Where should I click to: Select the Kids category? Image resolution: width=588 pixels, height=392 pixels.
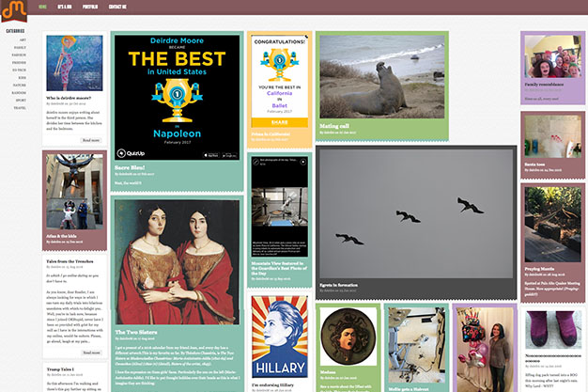pos(23,78)
